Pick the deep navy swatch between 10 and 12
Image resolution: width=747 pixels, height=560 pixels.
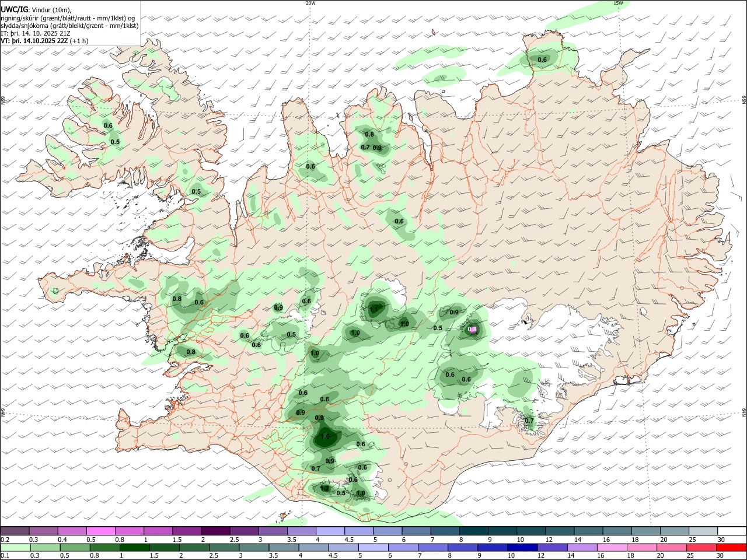(x=522, y=548)
